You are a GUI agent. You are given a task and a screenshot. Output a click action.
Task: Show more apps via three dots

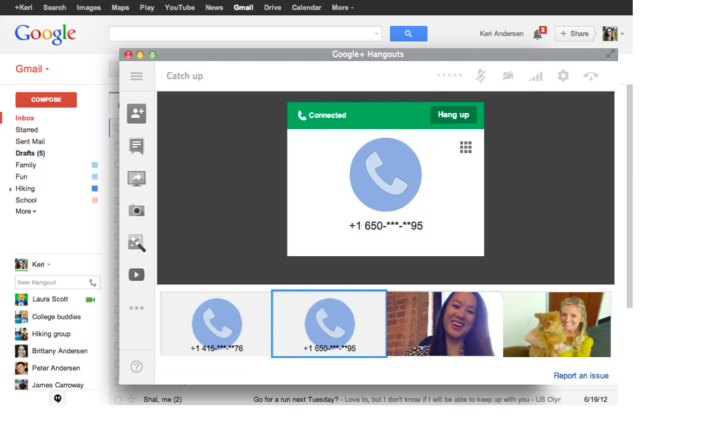tap(136, 308)
